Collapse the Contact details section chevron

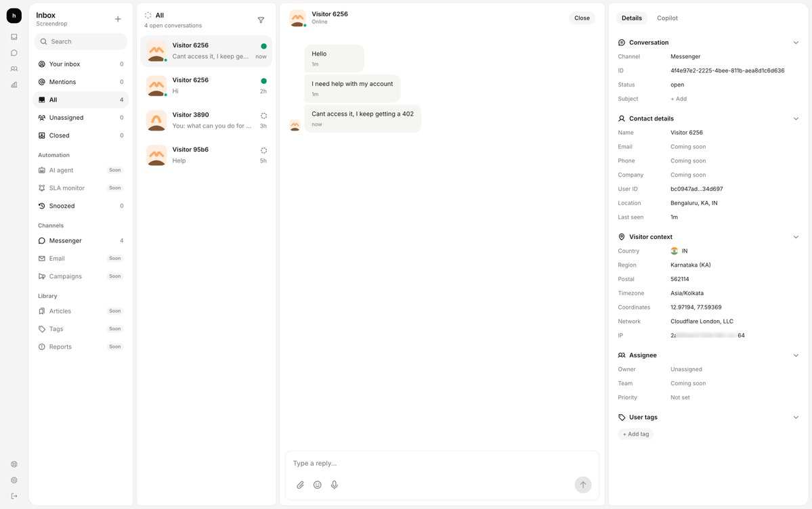tap(796, 119)
